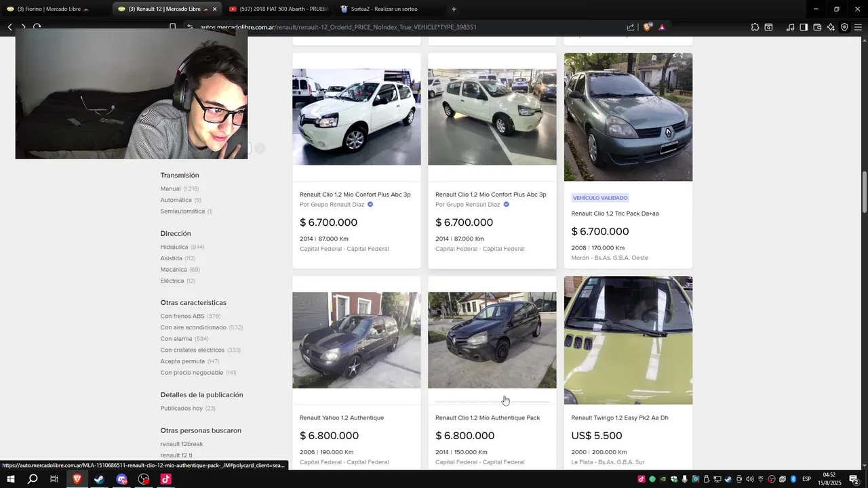This screenshot has height=488, width=868.
Task: Click the dark Renault Yahoo car photo
Action: (x=356, y=340)
